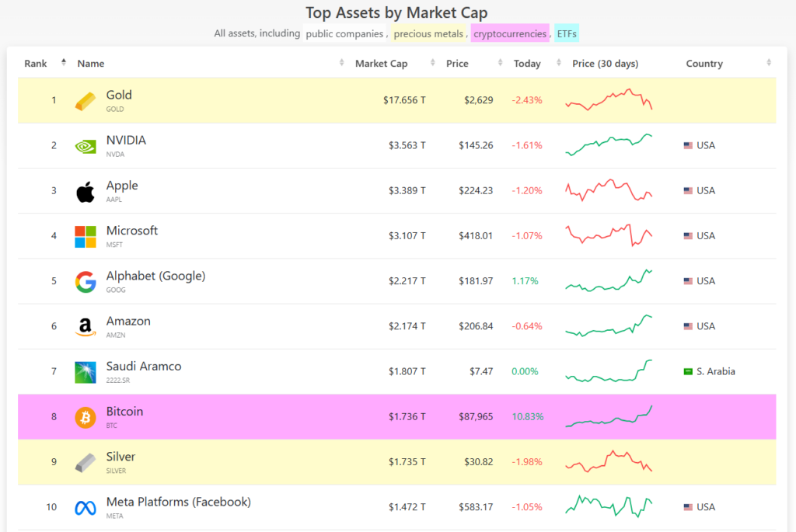Click the Meta Platforms logo
The height and width of the screenshot is (532, 796).
point(86,508)
